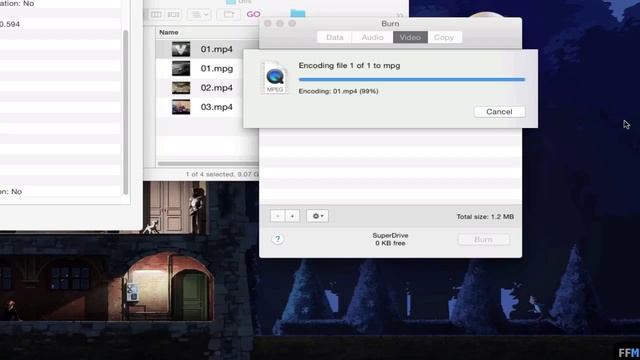Screen dimensions: 640x360
Task: Click the Finder new folder toolbar icon
Action: [x=229, y=14]
